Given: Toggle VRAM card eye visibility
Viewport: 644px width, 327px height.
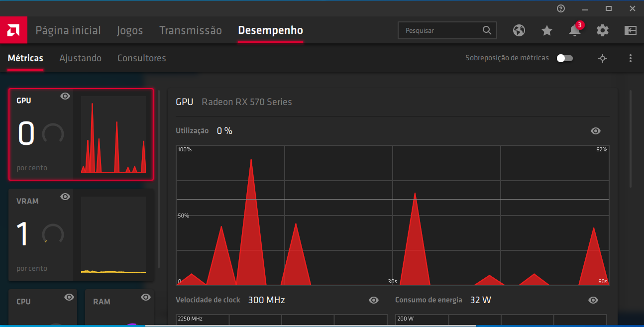Looking at the screenshot, I should (x=65, y=197).
